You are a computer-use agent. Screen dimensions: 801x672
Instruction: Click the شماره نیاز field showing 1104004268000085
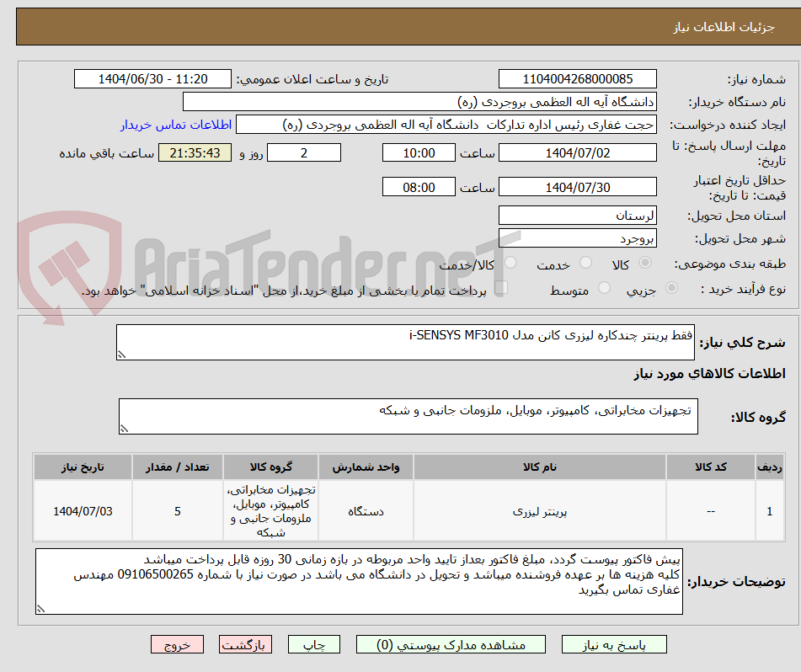578,78
